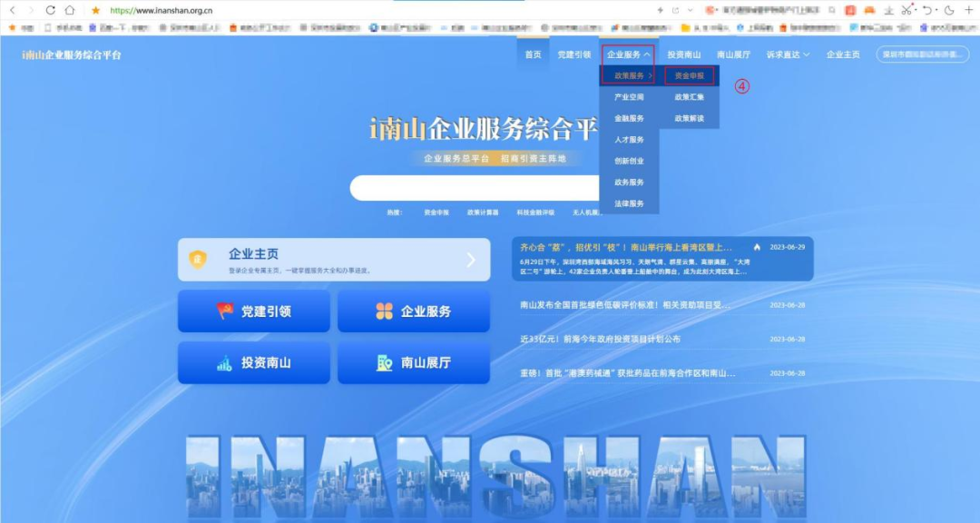Click the 投资南山 bar chart icon tile
This screenshot has width=980, height=523.
pyautogui.click(x=225, y=361)
